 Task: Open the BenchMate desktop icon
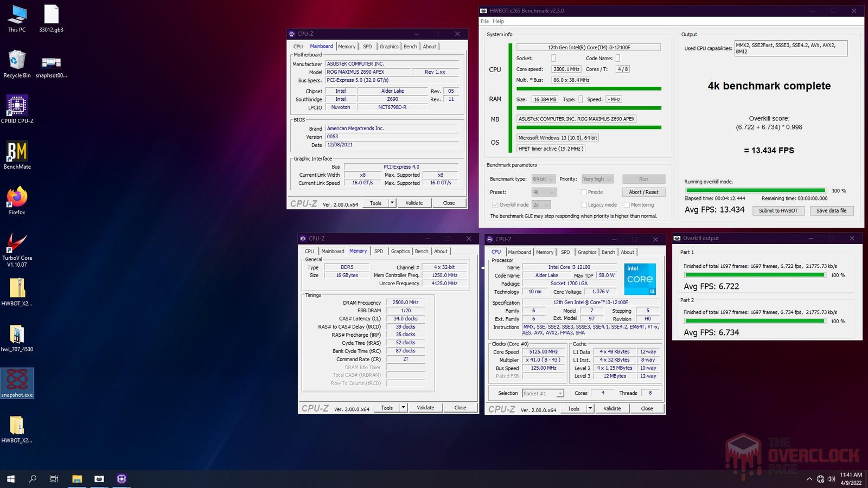click(17, 153)
